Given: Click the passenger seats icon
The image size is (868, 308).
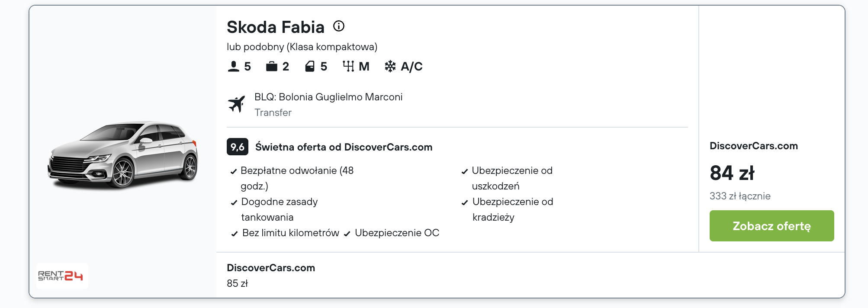Looking at the screenshot, I should (233, 66).
